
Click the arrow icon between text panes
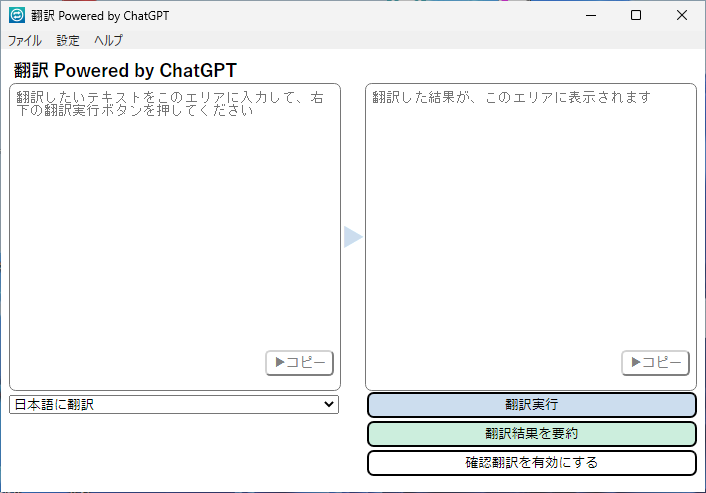point(353,237)
